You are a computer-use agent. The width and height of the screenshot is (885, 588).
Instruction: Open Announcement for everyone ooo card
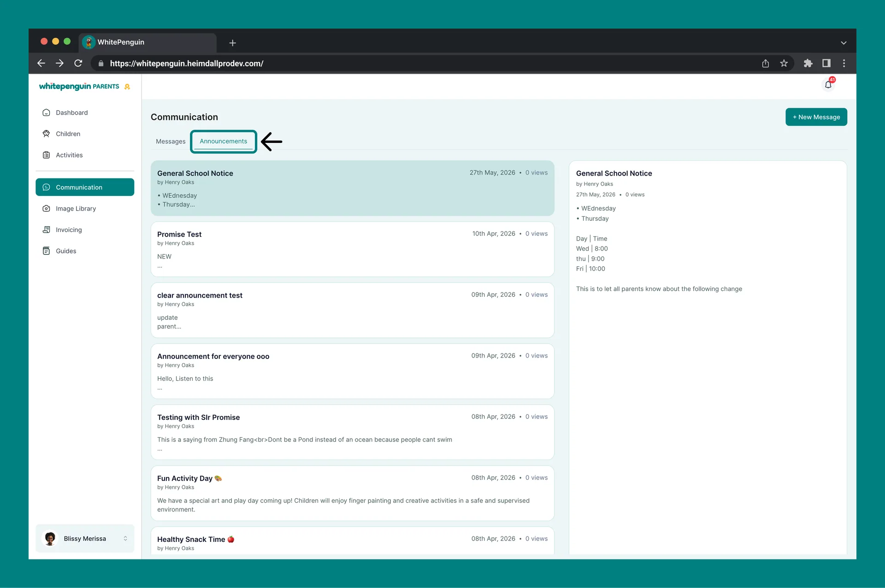point(352,371)
